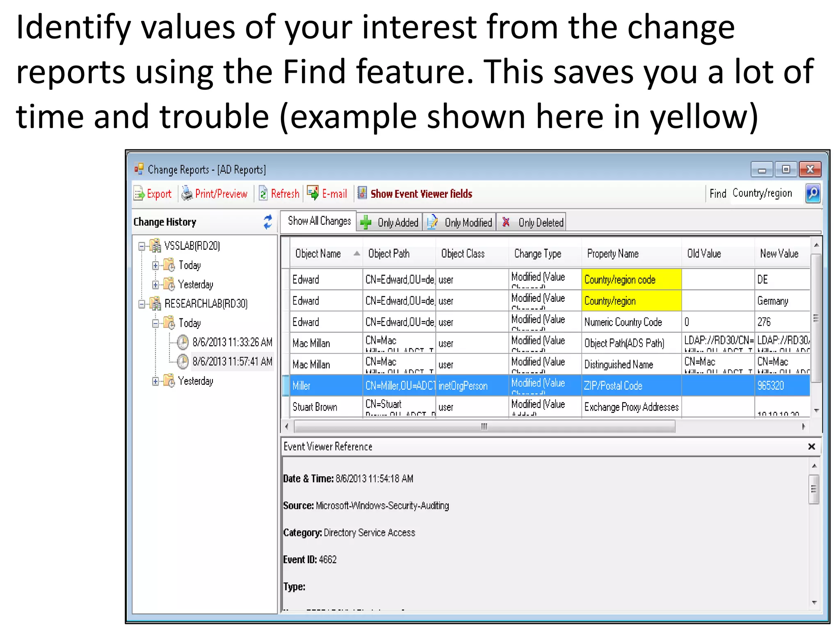Click yellow 'Country/region' property cell

[x=632, y=301]
